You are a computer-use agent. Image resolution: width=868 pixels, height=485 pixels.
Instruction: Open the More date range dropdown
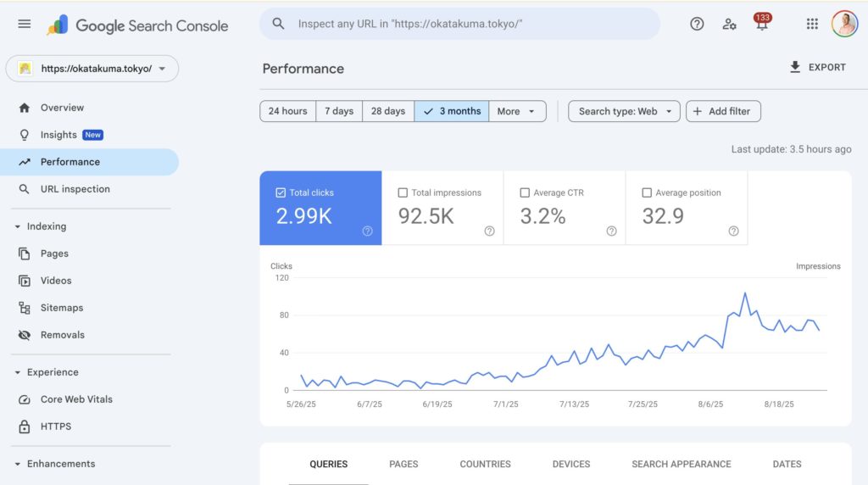click(x=517, y=111)
